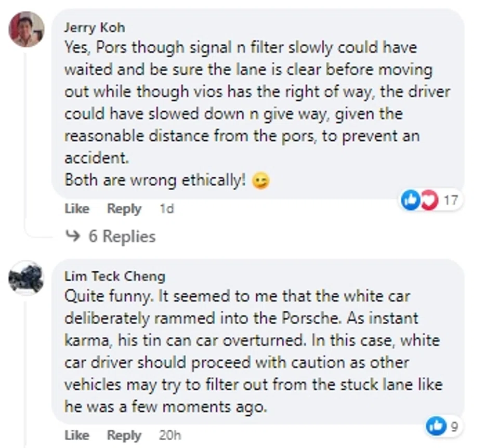Click the Jerry Koh name link
This screenshot has height=448, width=499.
click(x=94, y=27)
